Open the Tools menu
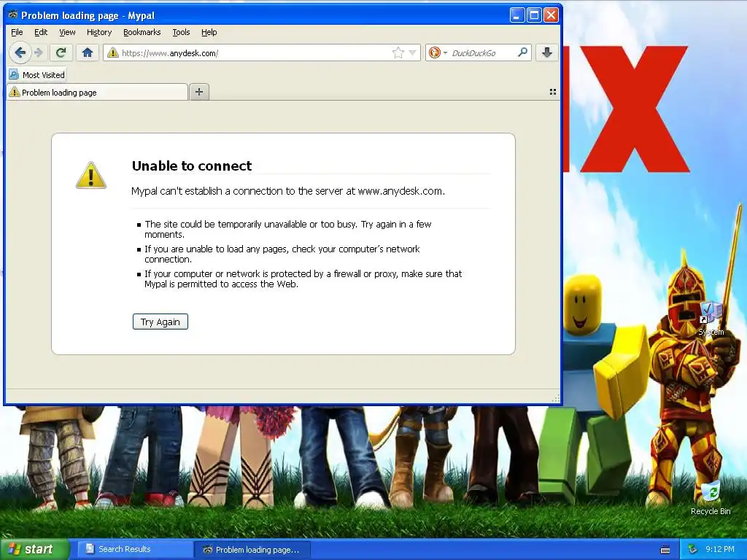 (x=181, y=32)
